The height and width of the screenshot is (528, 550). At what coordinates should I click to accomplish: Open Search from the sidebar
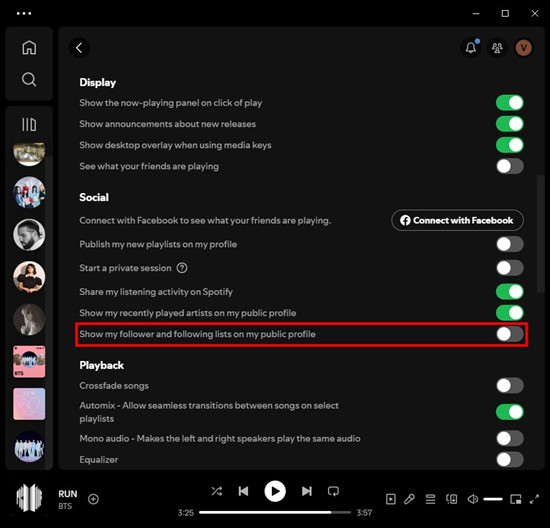click(29, 80)
